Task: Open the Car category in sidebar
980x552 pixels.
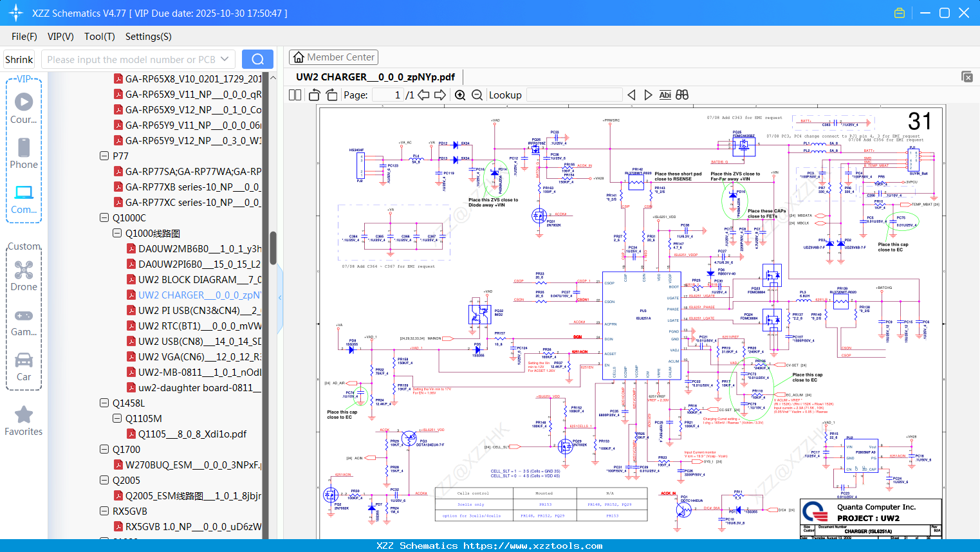Action: (24, 366)
